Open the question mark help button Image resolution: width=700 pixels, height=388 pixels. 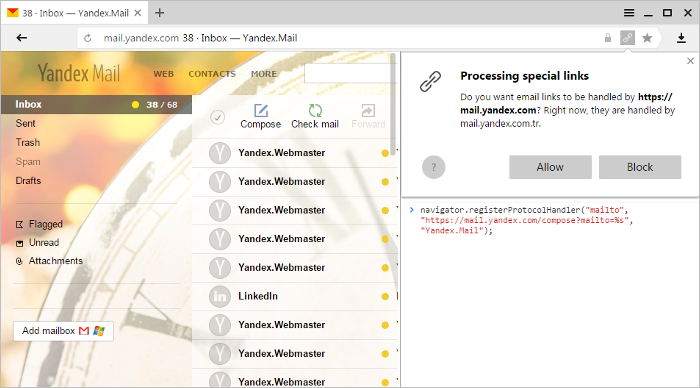pos(433,167)
